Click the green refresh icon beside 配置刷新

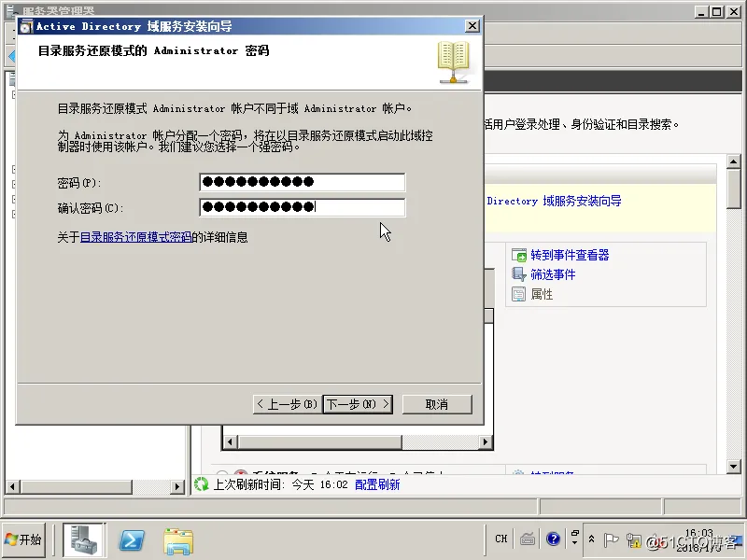tap(200, 485)
